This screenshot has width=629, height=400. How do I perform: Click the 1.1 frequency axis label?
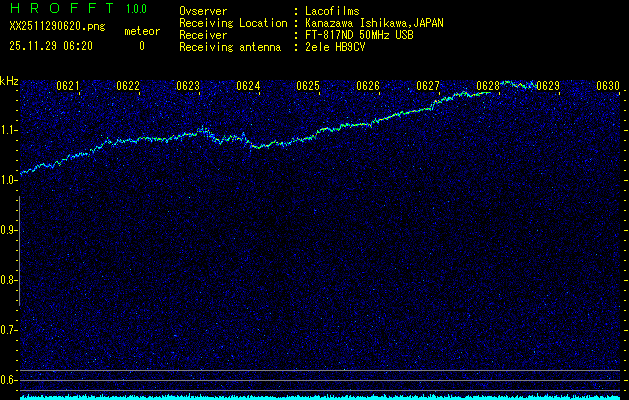9,130
